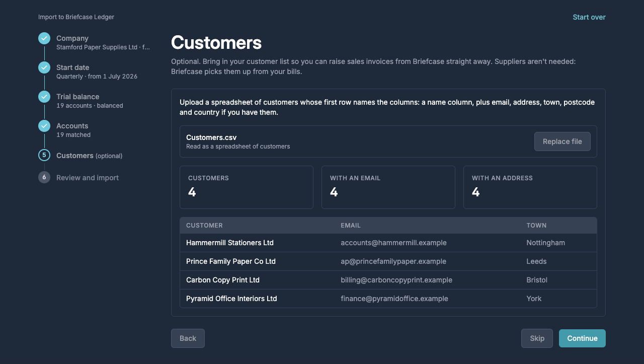
Task: Select Carbon Copy Print Ltd name
Action: click(x=223, y=280)
